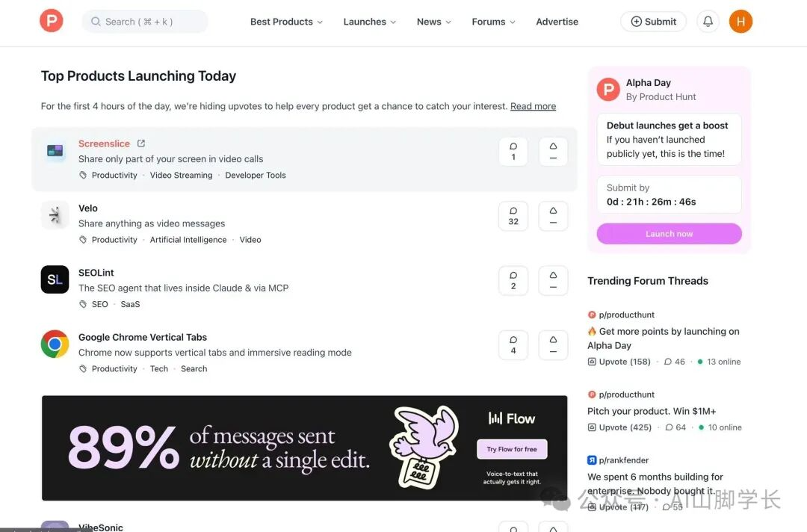The height and width of the screenshot is (532, 807).
Task: Upvote Google Chrome Vertical Tabs
Action: tap(553, 345)
